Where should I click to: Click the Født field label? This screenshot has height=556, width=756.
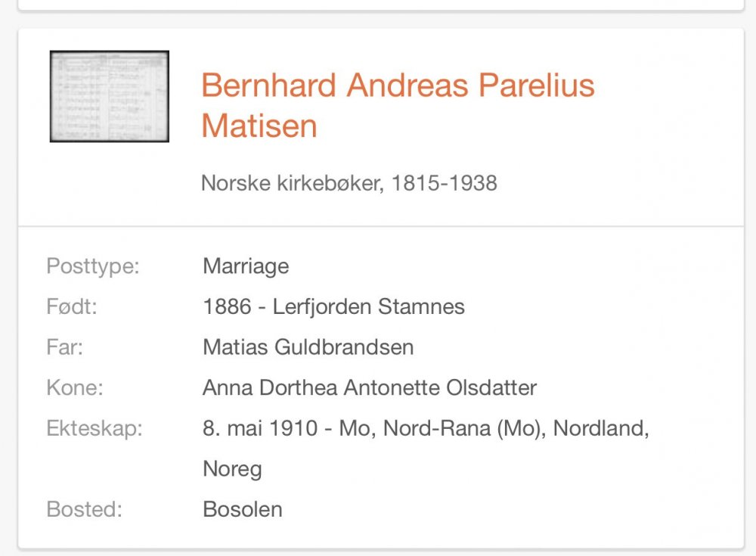pos(72,306)
